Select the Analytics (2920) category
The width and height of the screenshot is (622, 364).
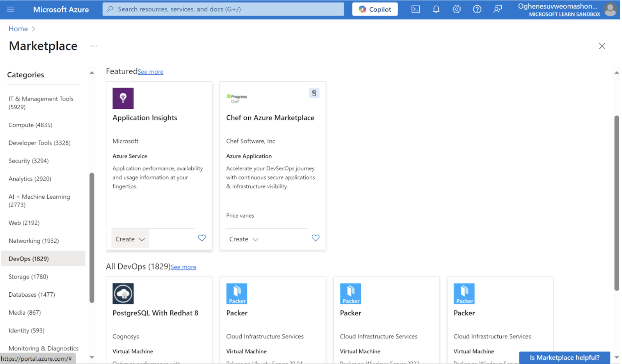[30, 179]
